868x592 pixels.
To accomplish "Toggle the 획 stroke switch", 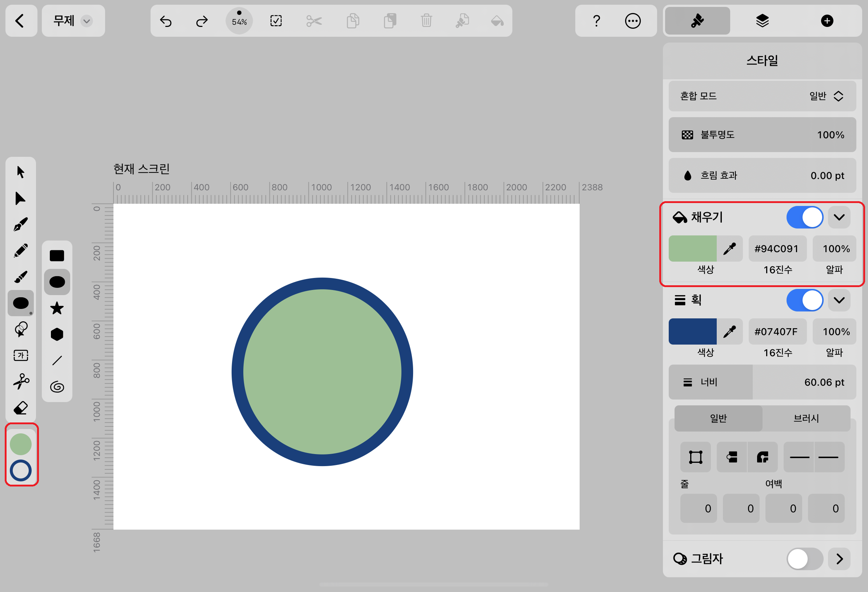I will 804,300.
